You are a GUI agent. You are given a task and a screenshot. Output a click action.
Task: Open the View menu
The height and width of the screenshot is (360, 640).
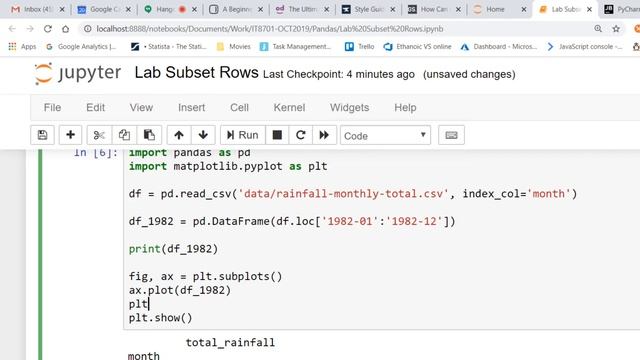point(141,107)
